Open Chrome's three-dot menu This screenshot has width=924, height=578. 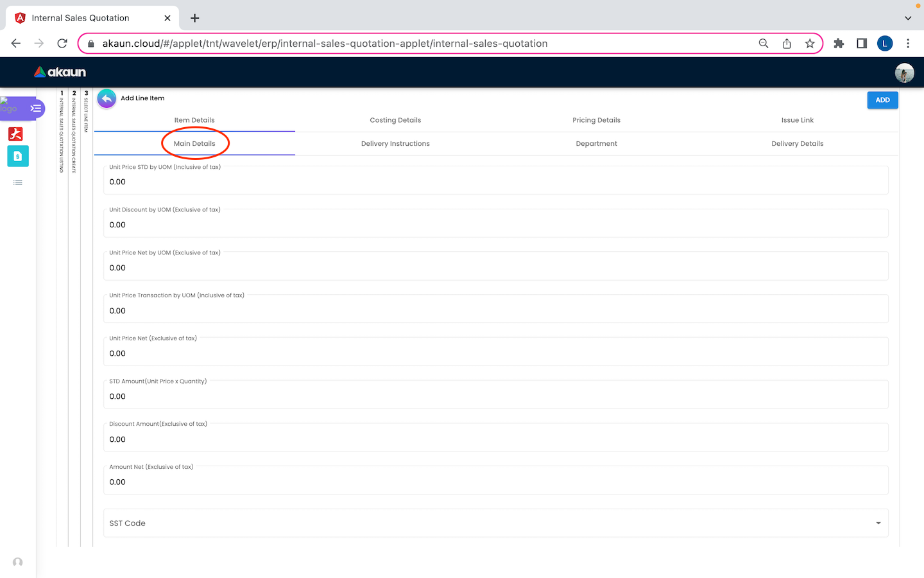907,44
